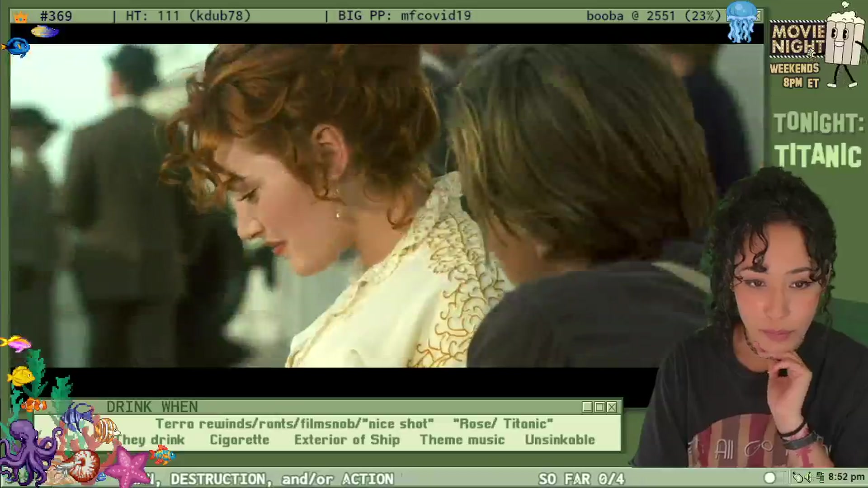Image resolution: width=868 pixels, height=488 pixels.
Task: Click the "Theme music" rule
Action: coord(462,440)
